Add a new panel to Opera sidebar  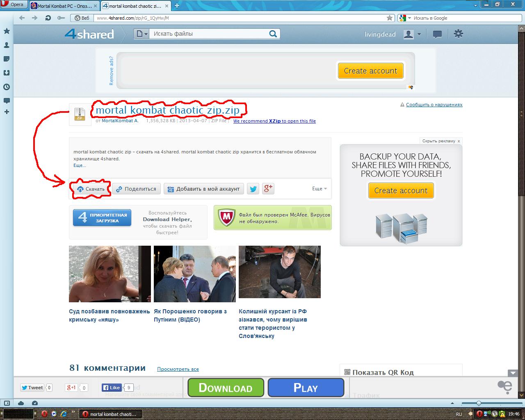tap(7, 112)
